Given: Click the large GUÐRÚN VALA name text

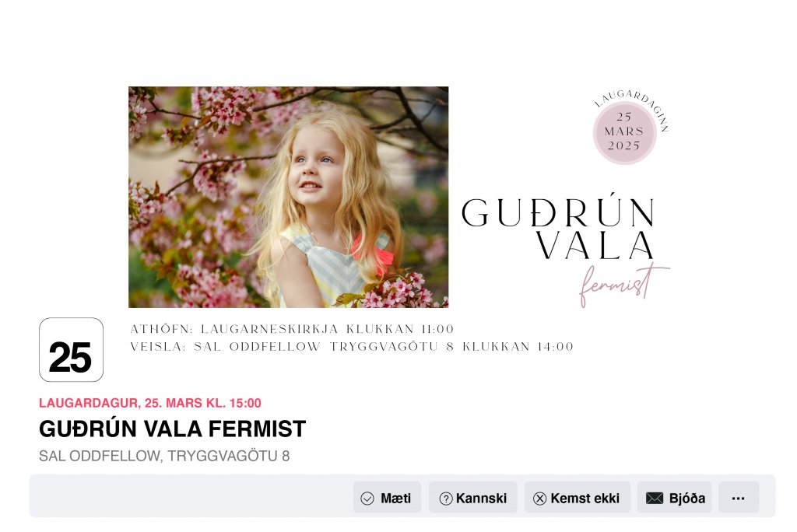Looking at the screenshot, I should pyautogui.click(x=558, y=227).
